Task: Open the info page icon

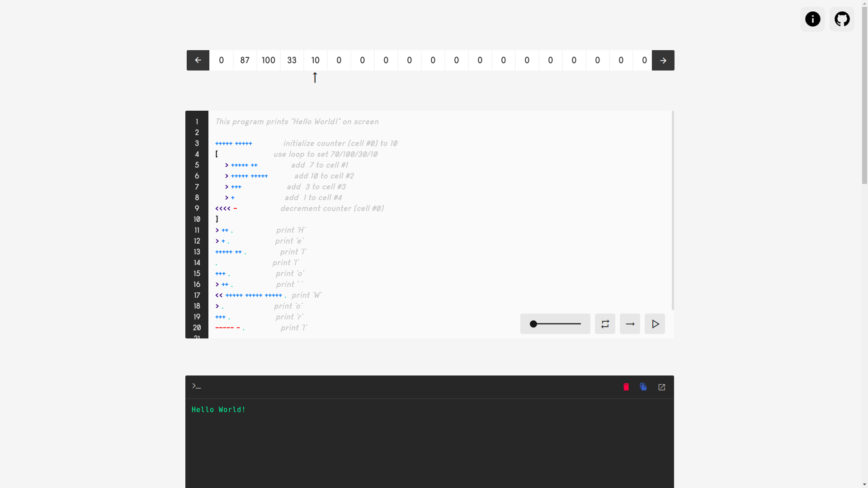Action: pyautogui.click(x=812, y=19)
